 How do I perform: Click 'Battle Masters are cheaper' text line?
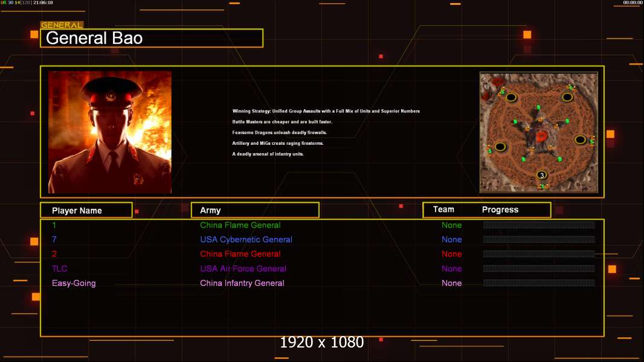coord(282,122)
